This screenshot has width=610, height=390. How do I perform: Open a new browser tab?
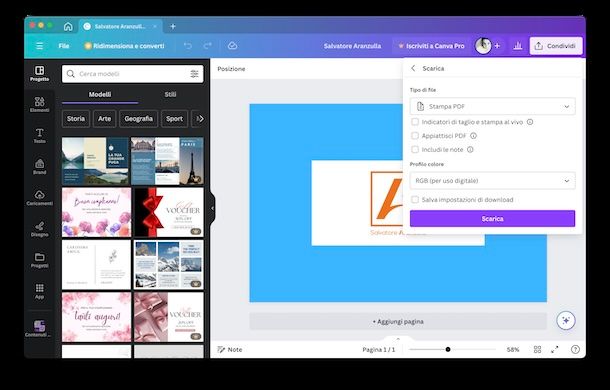pos(173,26)
